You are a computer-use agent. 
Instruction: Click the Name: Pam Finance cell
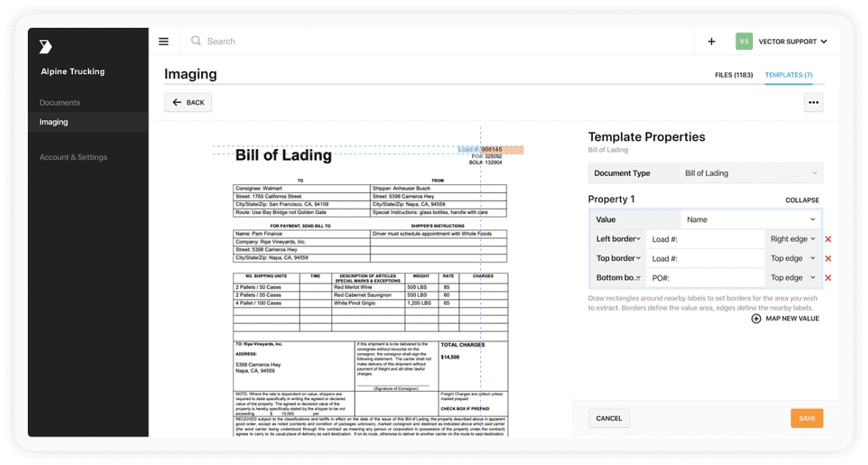302,234
